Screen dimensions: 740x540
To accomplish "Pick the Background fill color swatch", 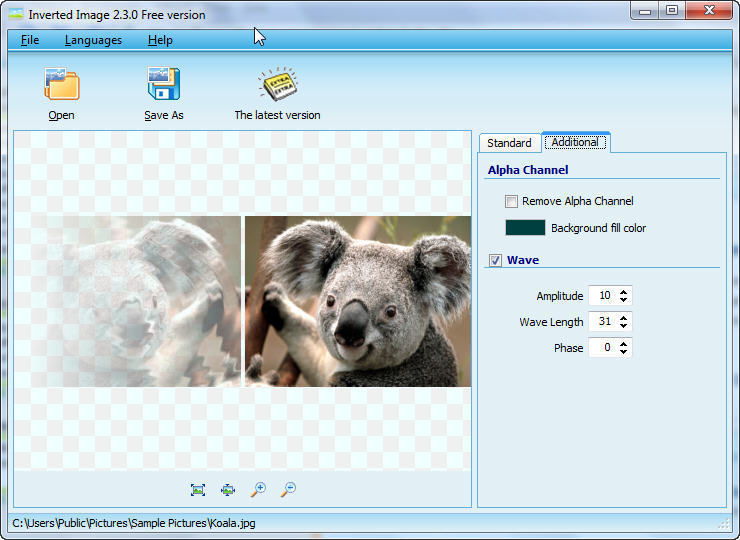I will [525, 228].
